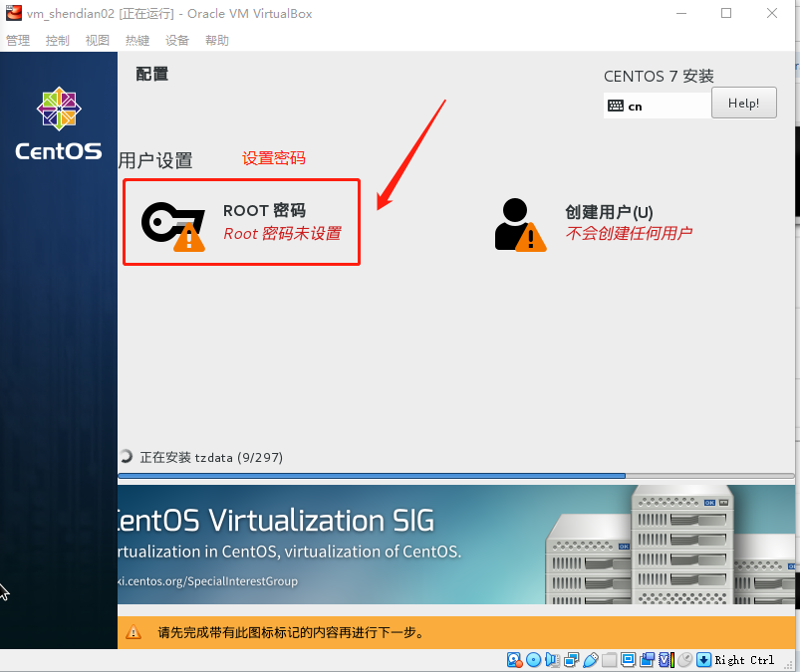Click the display status icon
The width and height of the screenshot is (800, 672).
[x=628, y=660]
